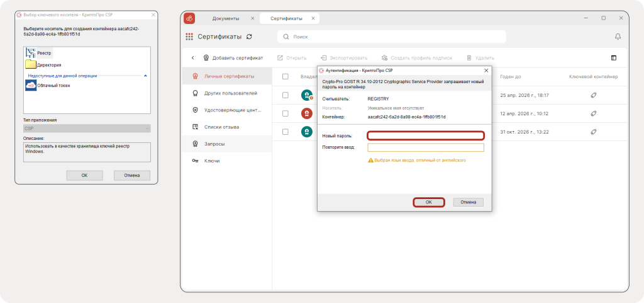The image size is (644, 303).
Task: Open Личные сертификаты section
Action: 227,76
